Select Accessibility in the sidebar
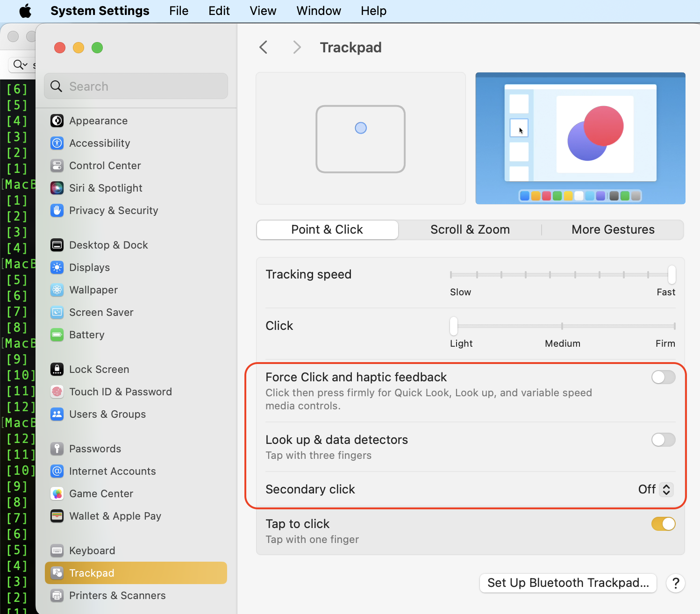 pos(100,143)
